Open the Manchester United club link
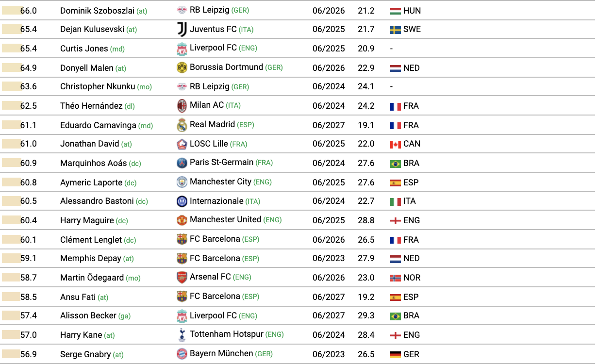Screen dimensions: 597x364 click(225, 220)
